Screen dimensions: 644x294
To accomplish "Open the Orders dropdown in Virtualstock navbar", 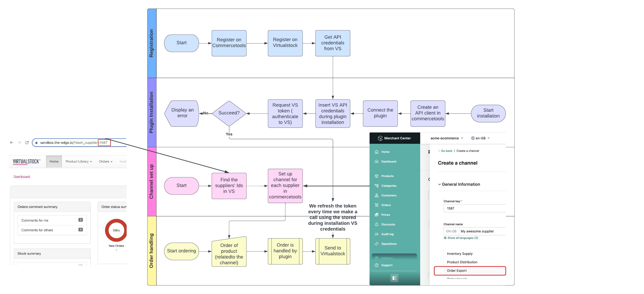I will click(105, 161).
